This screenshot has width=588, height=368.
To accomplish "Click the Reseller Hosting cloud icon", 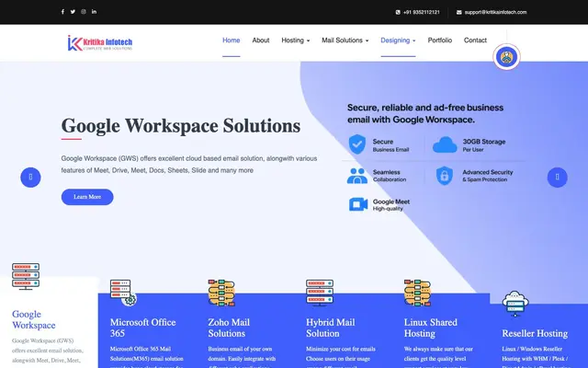I will click(x=515, y=305).
